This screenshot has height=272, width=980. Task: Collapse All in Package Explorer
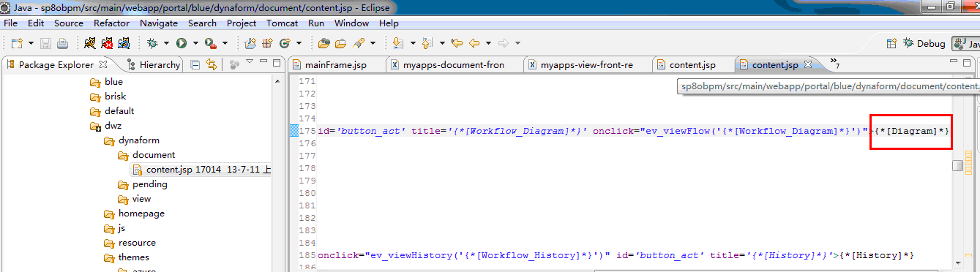(x=195, y=64)
